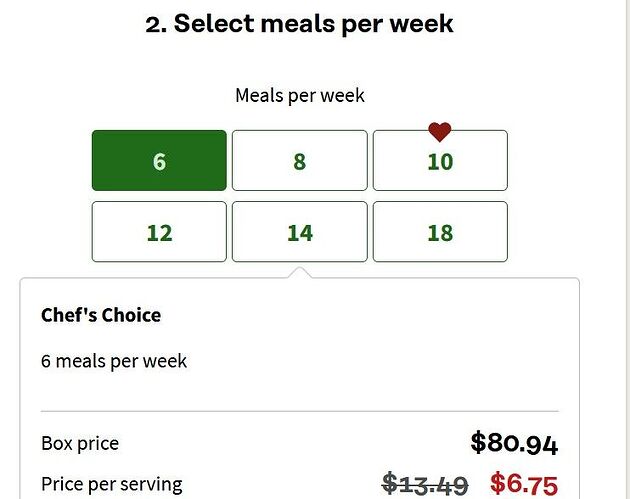Click the red heart icon above 10

point(440,131)
